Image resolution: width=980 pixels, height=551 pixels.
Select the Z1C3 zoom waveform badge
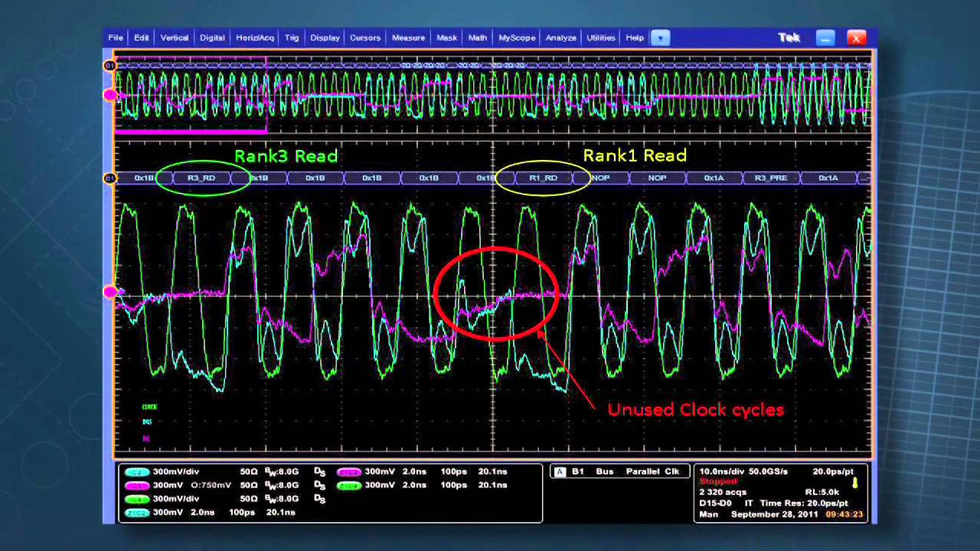point(349,472)
